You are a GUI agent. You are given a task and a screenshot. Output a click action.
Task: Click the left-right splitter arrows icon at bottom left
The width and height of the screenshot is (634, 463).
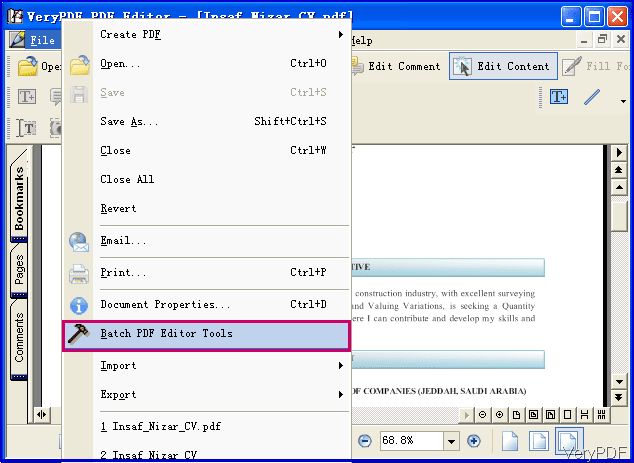point(41,414)
